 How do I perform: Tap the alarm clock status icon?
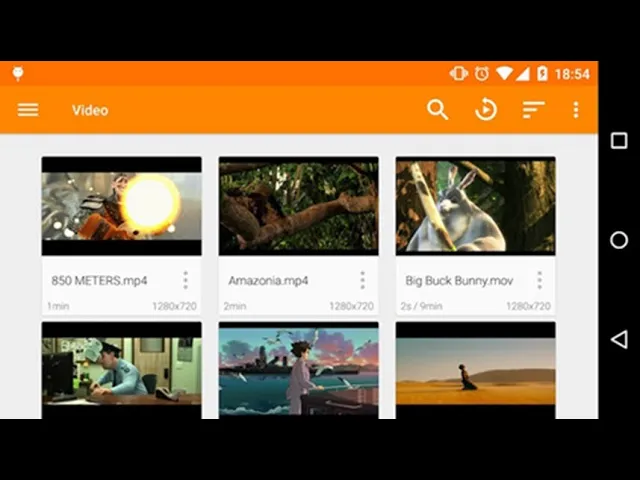click(482, 74)
